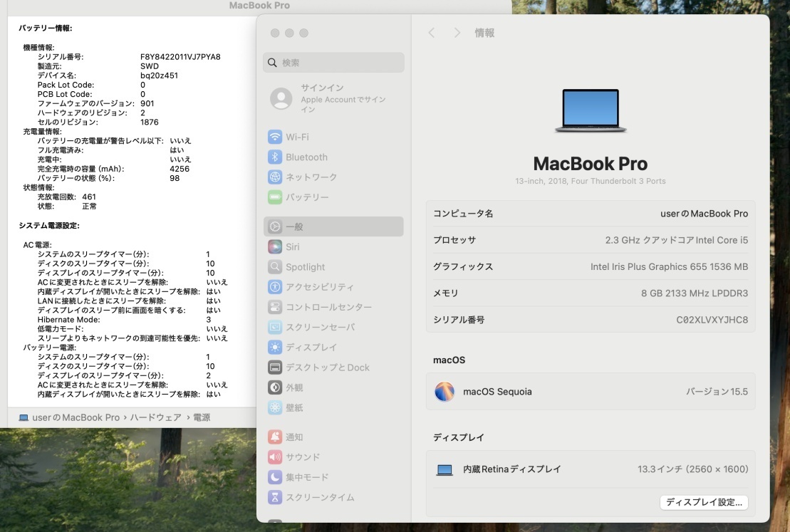The height and width of the screenshot is (532, 790).
Task: Open the スクリーンセーバ icon
Action: pyautogui.click(x=274, y=327)
